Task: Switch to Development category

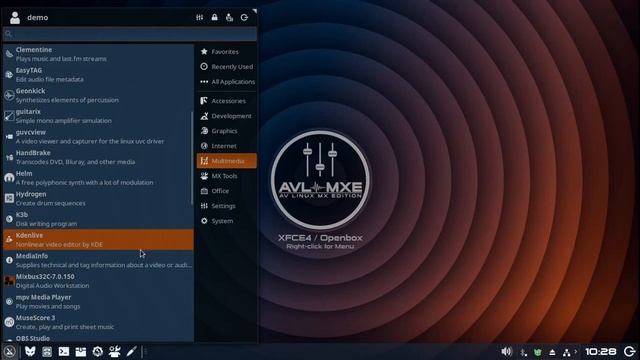Action: pos(227,116)
